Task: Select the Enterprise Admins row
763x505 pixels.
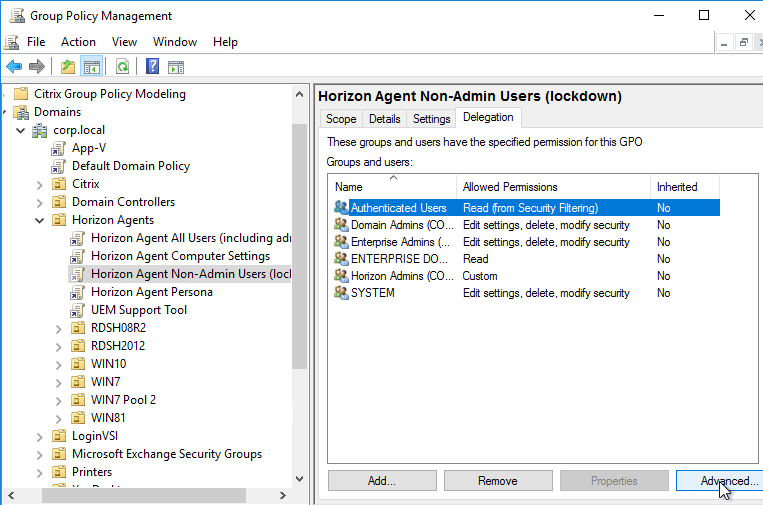Action: pos(525,242)
